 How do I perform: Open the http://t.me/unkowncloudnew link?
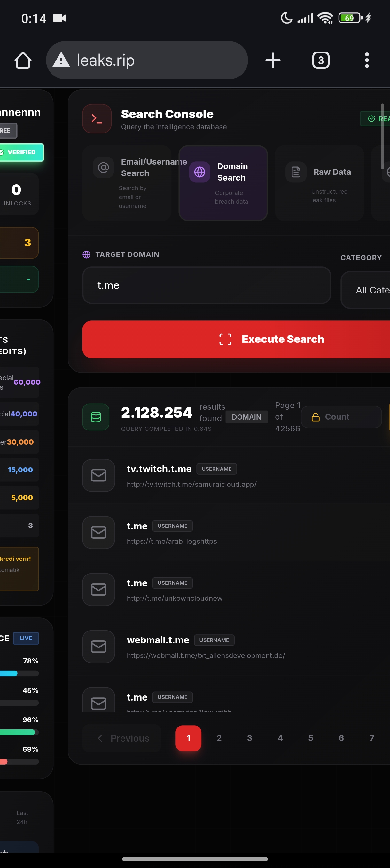[x=175, y=598]
